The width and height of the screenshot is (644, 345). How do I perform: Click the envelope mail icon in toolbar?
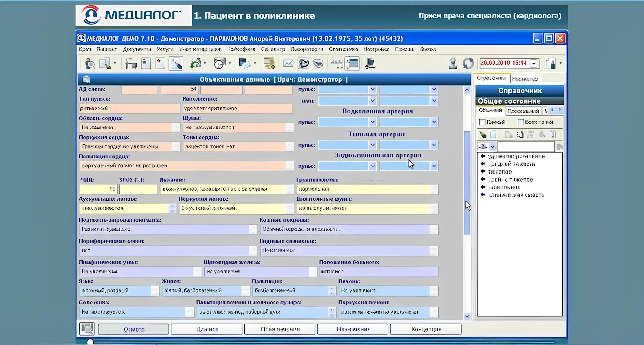(288, 63)
